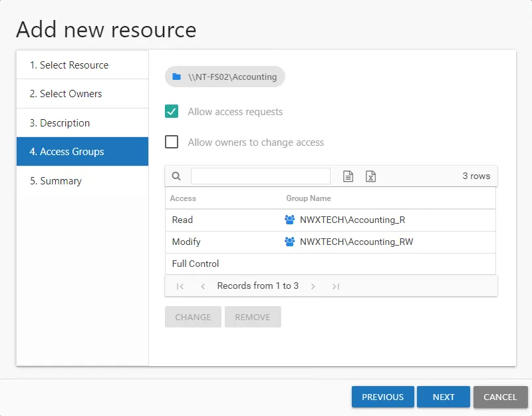The image size is (532, 416).
Task: Click the '3 rows' count label
Action: [476, 176]
